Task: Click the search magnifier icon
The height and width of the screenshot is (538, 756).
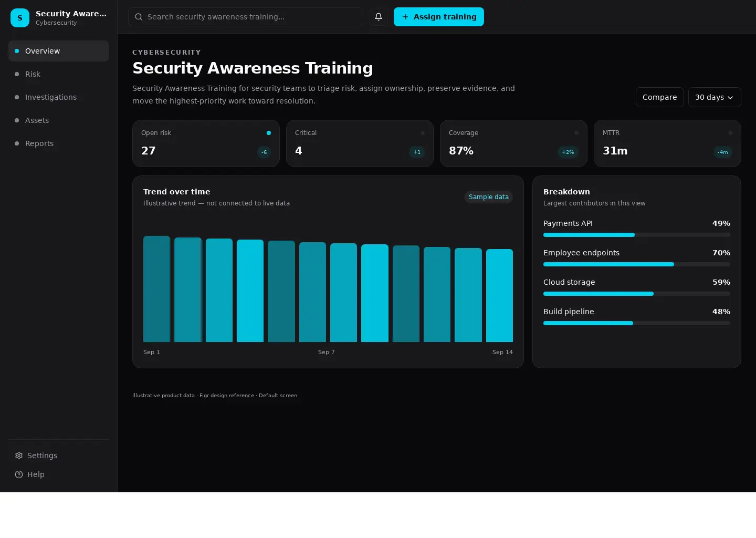Action: 139,17
